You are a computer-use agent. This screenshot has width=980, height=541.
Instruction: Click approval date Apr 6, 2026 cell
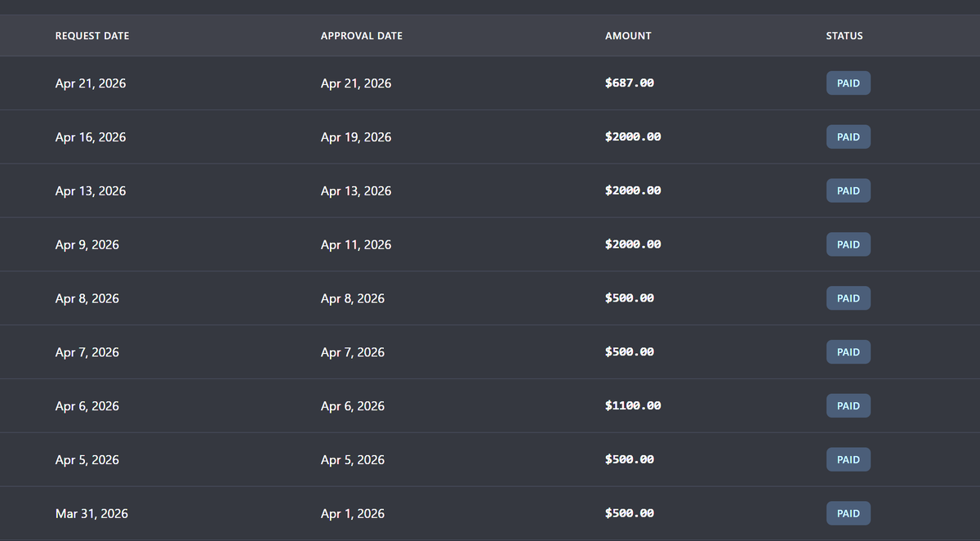pos(353,406)
